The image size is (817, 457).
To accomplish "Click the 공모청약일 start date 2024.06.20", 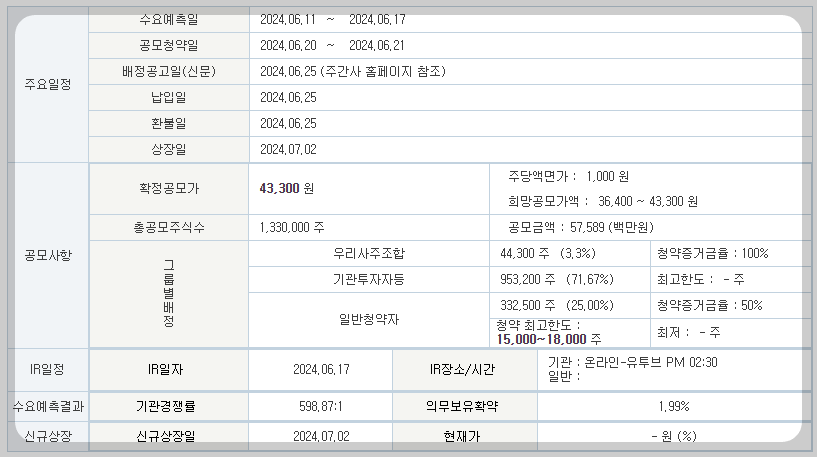I will 288,45.
